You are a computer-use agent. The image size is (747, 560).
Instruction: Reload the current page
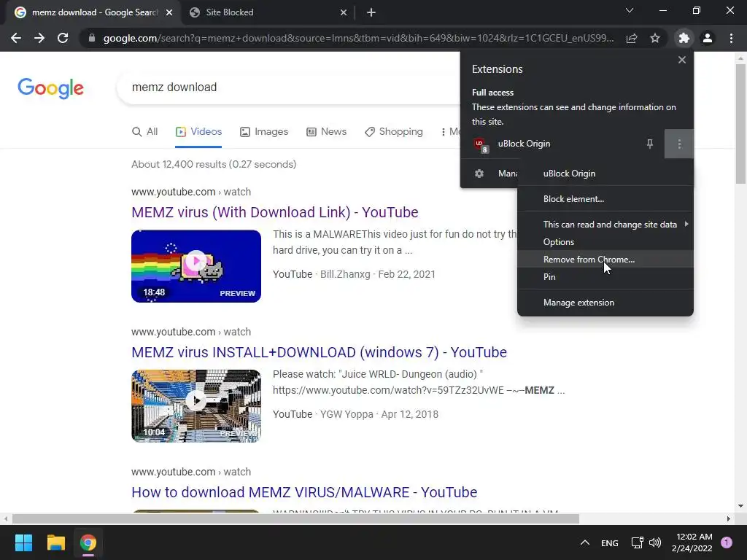63,38
